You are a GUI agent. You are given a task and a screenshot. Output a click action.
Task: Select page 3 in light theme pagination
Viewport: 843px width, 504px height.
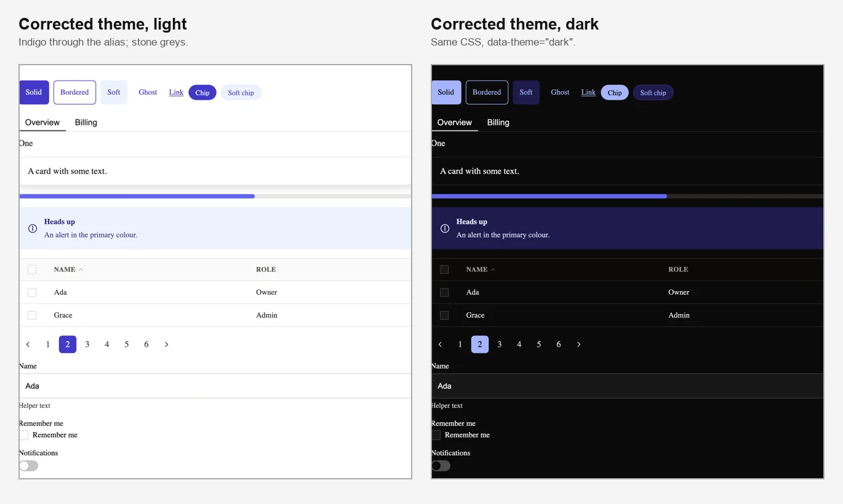pos(87,345)
